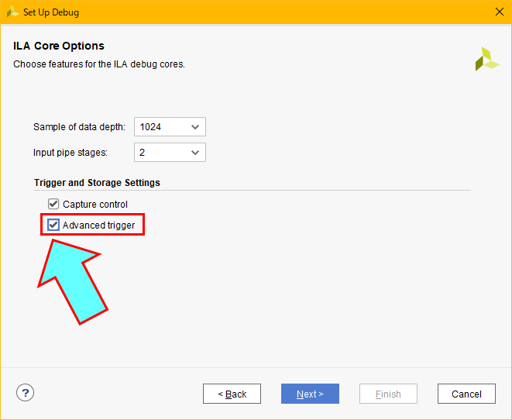This screenshot has height=420, width=512.
Task: Click the Advanced trigger label text
Action: click(x=98, y=225)
